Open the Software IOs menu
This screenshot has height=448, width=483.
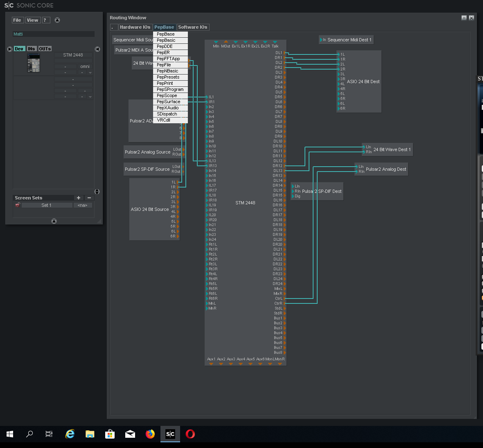pyautogui.click(x=193, y=27)
